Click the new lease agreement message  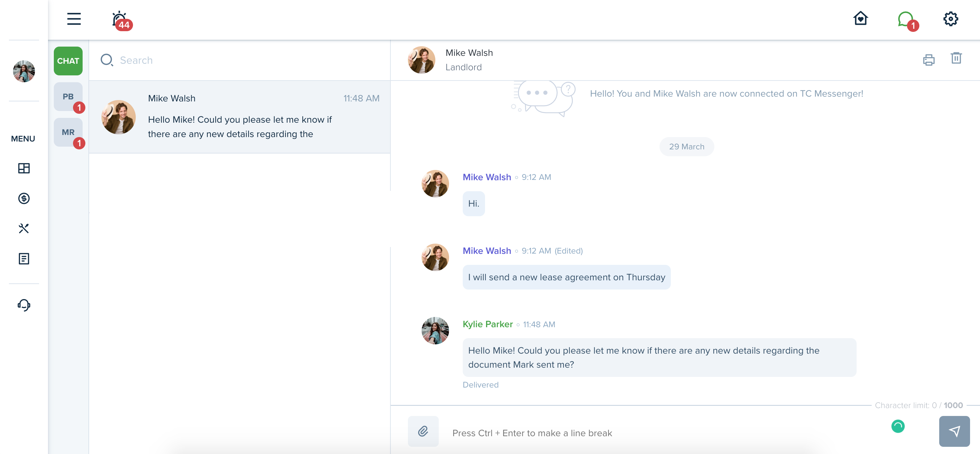(566, 277)
